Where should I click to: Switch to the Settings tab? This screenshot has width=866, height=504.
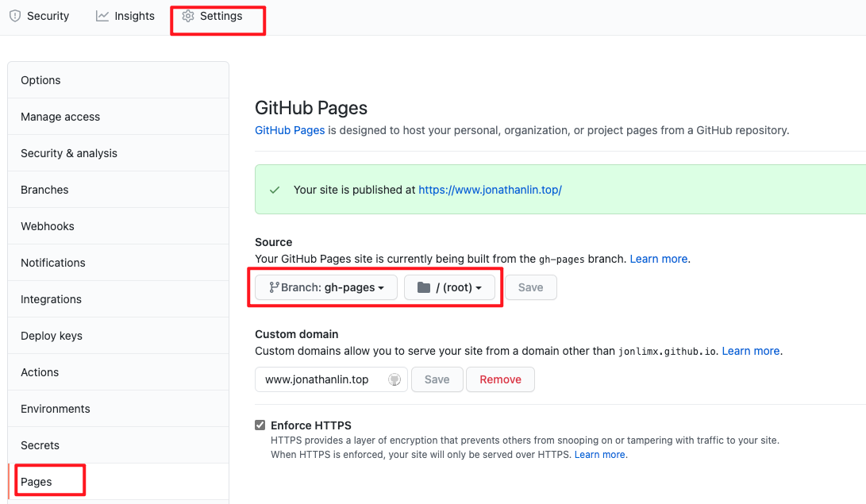212,16
